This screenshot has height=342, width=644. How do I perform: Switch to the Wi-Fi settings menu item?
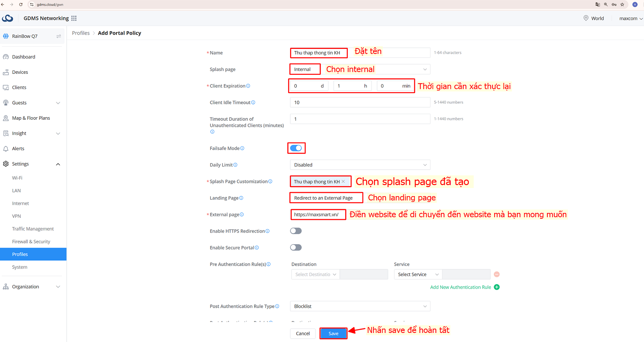tap(17, 177)
